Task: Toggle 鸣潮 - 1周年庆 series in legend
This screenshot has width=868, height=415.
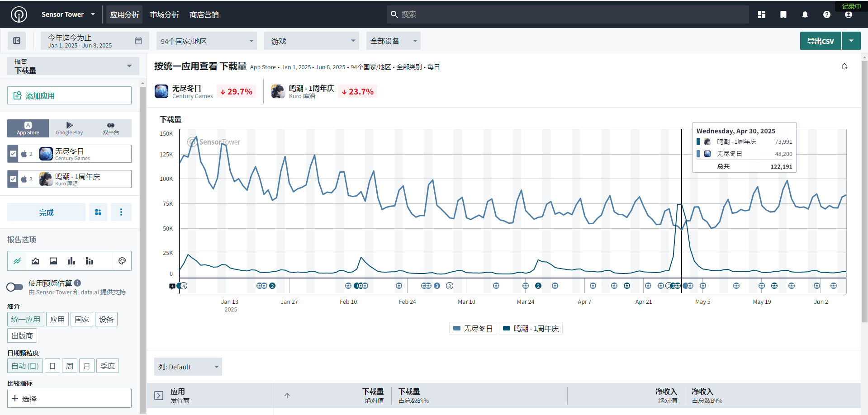Action: pos(531,328)
